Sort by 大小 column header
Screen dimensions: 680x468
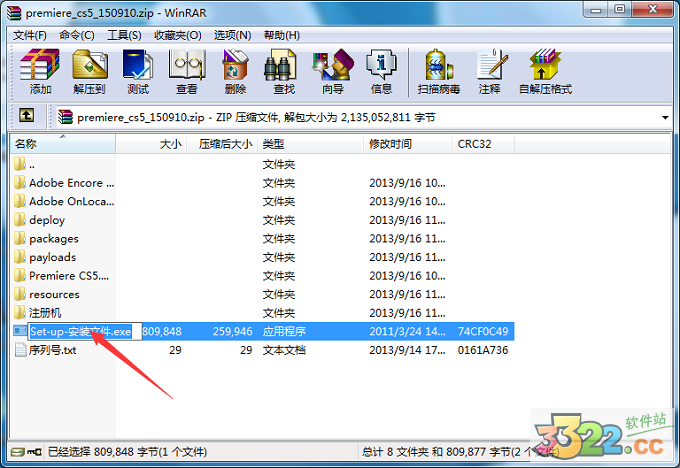click(151, 144)
